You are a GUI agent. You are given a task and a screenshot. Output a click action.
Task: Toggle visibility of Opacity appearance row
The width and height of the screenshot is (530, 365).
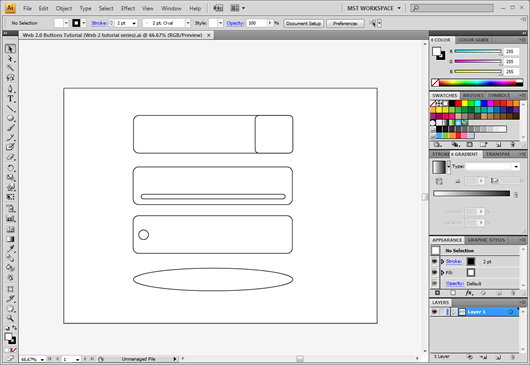(x=435, y=283)
